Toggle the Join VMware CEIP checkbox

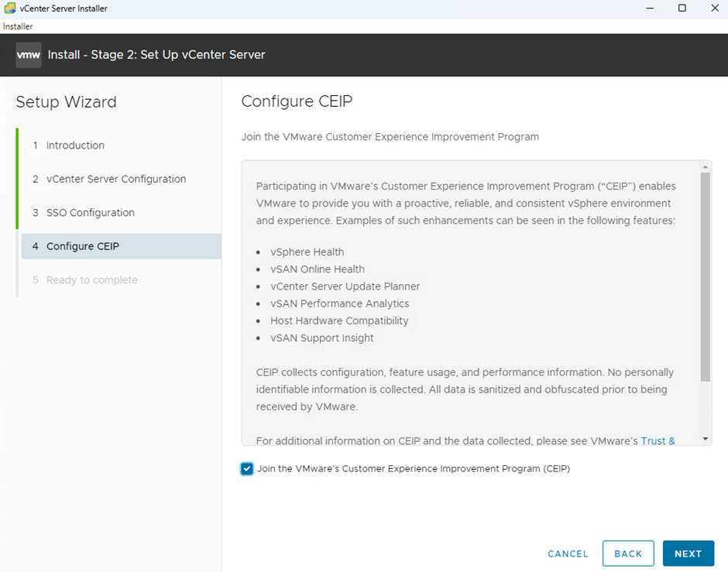tap(247, 468)
